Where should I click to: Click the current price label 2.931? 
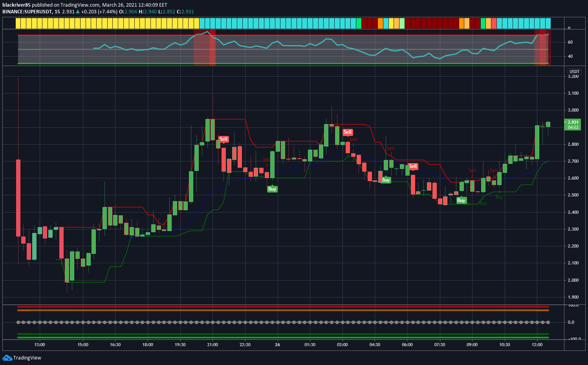click(x=572, y=122)
